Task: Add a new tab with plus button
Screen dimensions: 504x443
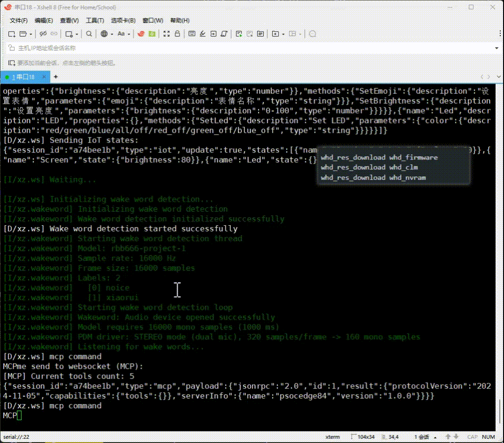Action: [x=56, y=76]
